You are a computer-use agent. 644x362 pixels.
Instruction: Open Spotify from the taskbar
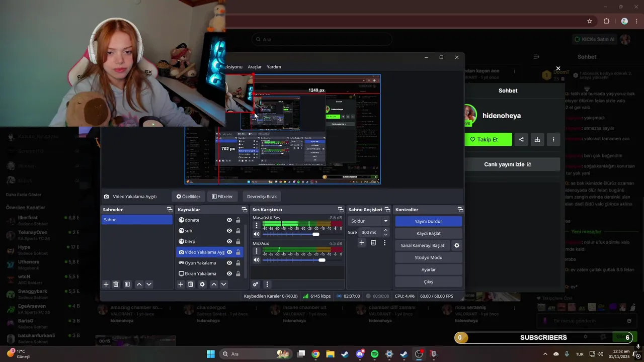click(x=374, y=354)
